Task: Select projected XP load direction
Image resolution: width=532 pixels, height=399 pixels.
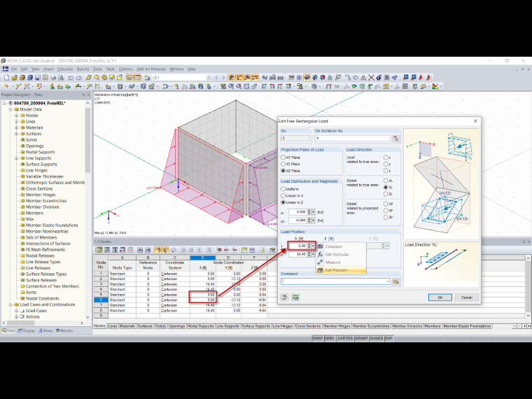Action: click(x=386, y=204)
